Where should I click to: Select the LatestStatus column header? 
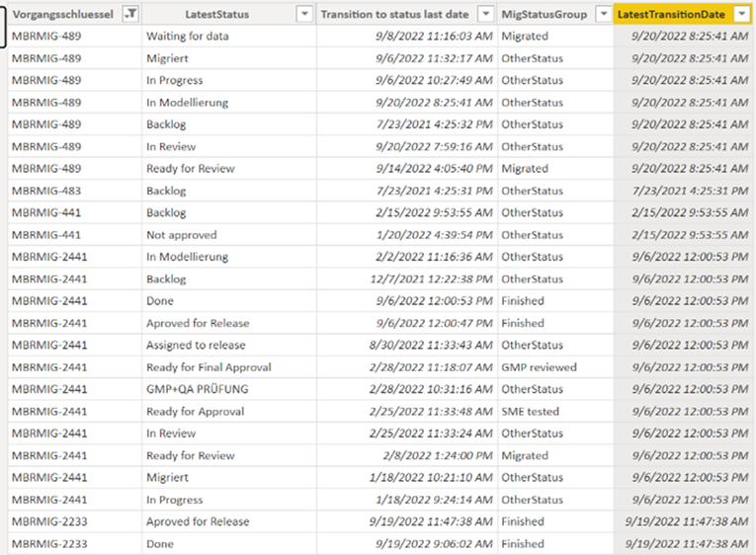point(217,15)
